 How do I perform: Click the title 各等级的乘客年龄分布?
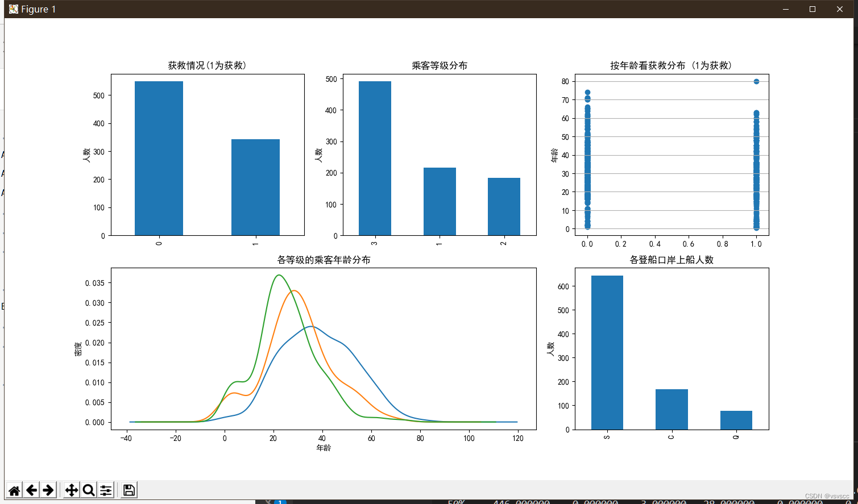tap(324, 260)
